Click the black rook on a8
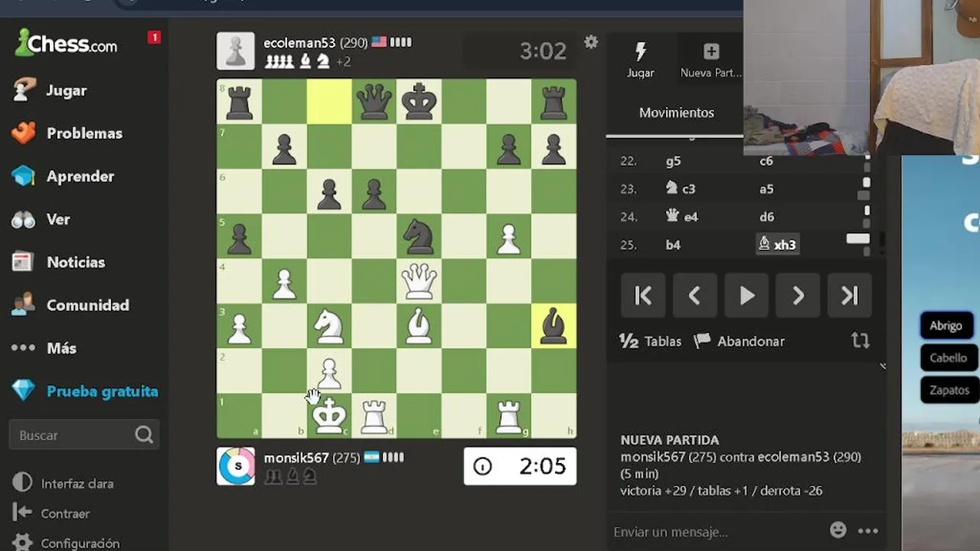This screenshot has width=980, height=551. [x=239, y=101]
